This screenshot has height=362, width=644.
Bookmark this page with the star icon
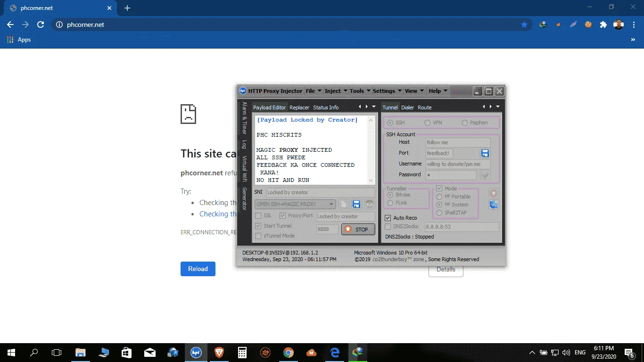524,25
